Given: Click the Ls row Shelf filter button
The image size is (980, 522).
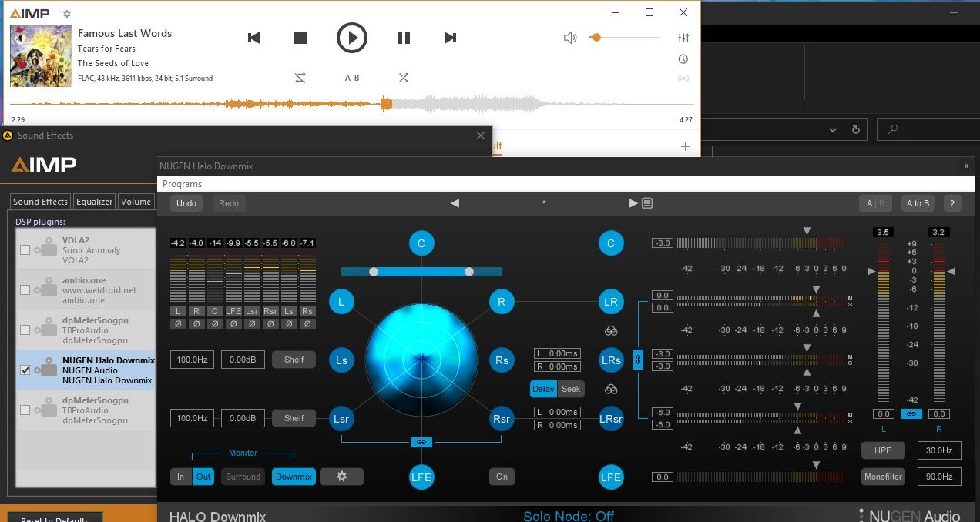Looking at the screenshot, I should [x=294, y=360].
